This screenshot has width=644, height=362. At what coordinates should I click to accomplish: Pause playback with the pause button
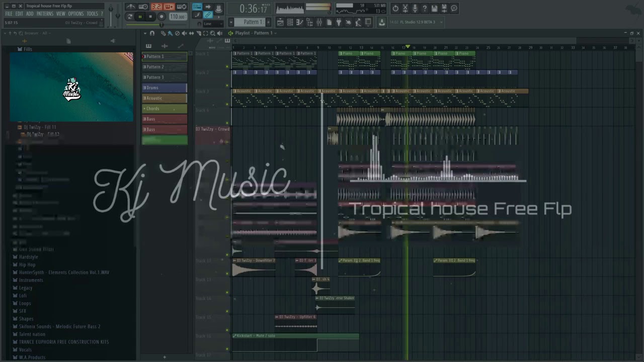140,17
